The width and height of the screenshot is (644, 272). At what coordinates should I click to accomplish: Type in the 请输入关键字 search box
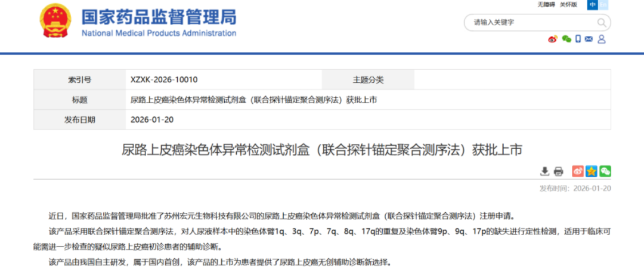[x=531, y=23]
